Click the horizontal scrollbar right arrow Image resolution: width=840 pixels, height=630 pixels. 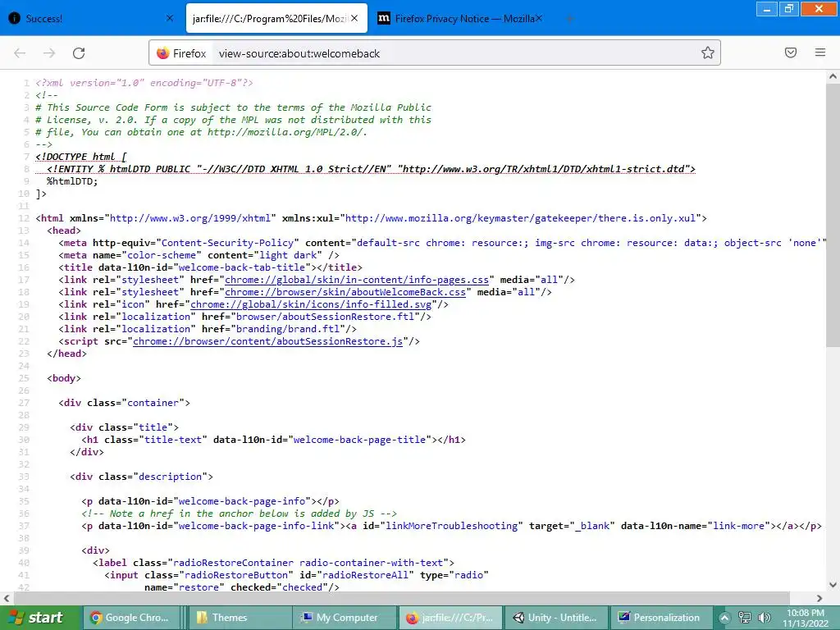[x=819, y=598]
